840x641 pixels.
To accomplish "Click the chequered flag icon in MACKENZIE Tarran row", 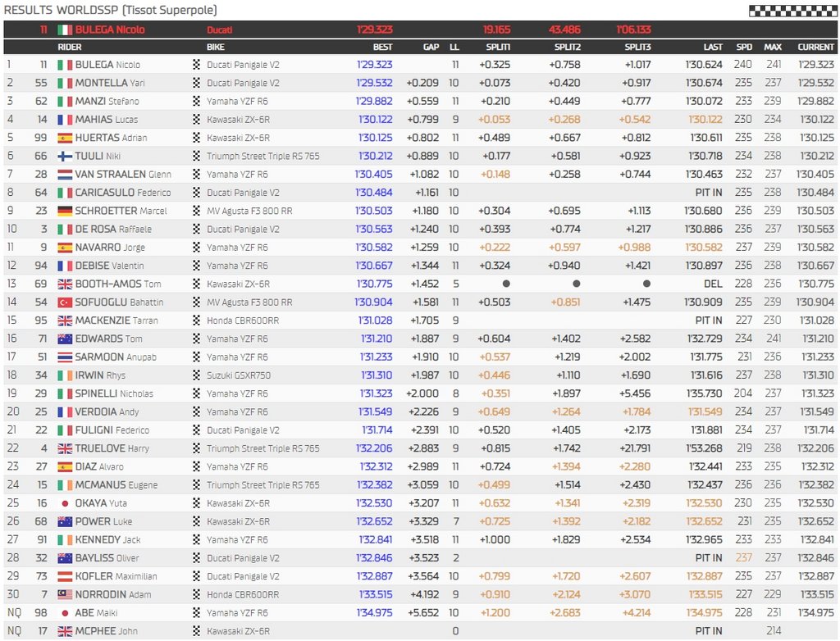I will click(197, 320).
